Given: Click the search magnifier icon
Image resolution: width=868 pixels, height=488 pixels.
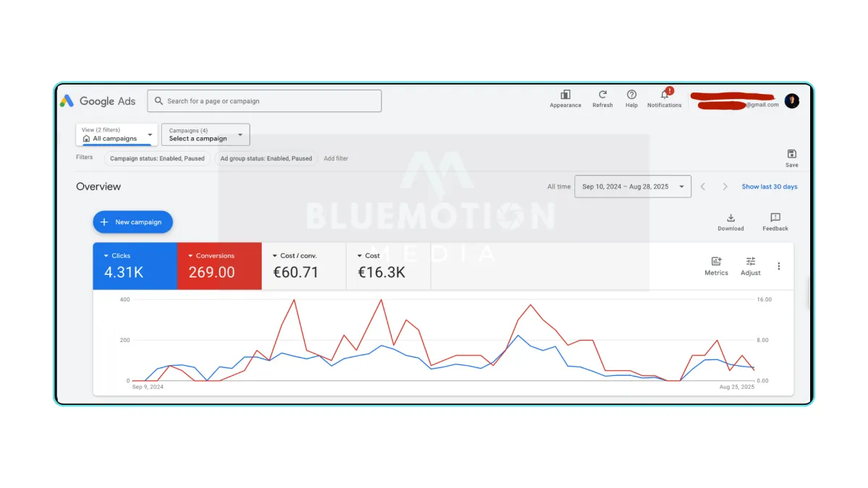Looking at the screenshot, I should click(158, 101).
